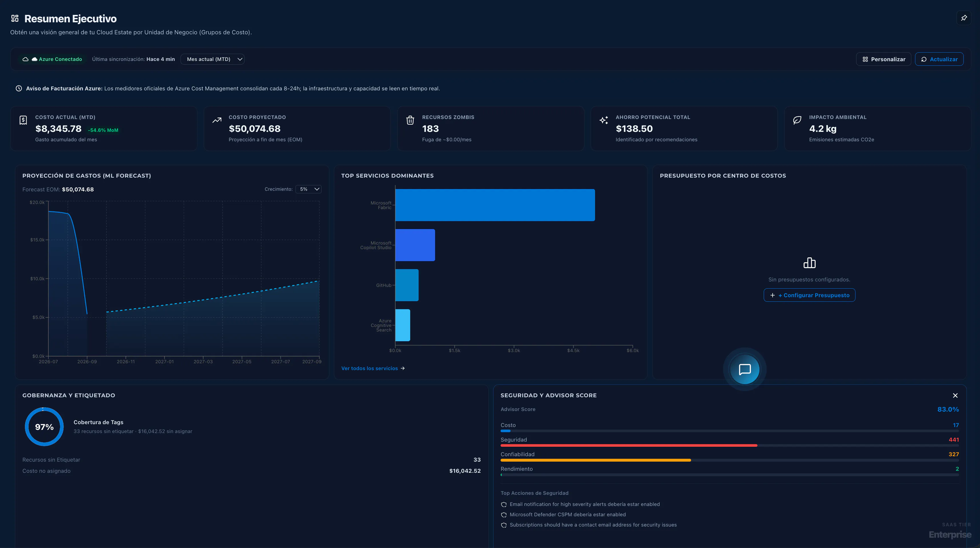Screen dimensions: 980x548
Task: Click Forecast EOM $50,074.68 label in chart
Action: coord(58,189)
